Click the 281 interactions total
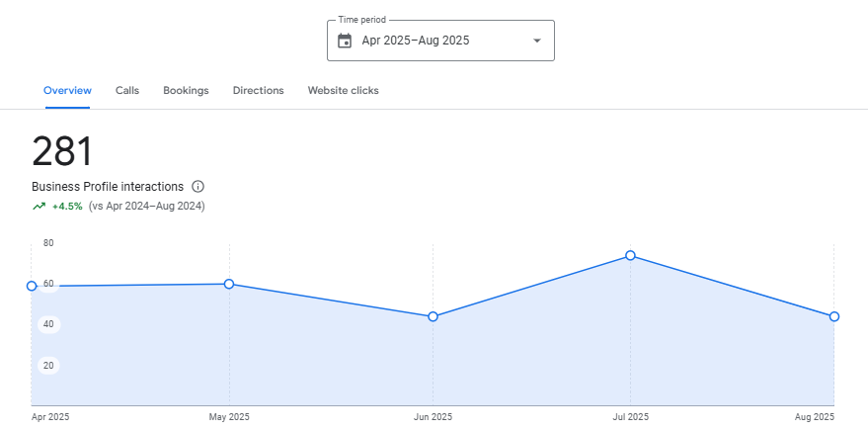The width and height of the screenshot is (868, 431). [61, 152]
